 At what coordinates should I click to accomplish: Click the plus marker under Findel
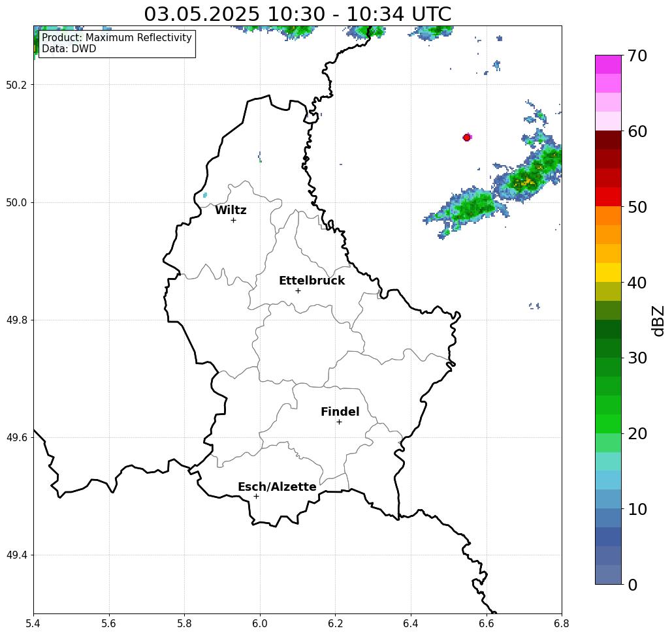coord(339,422)
